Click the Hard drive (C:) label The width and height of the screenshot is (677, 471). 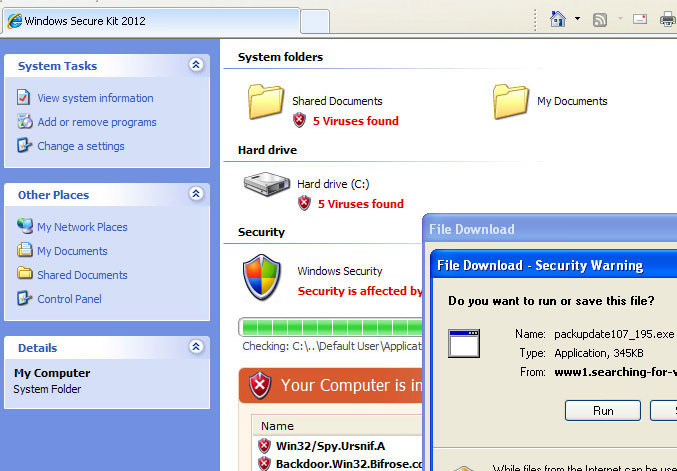pos(333,184)
